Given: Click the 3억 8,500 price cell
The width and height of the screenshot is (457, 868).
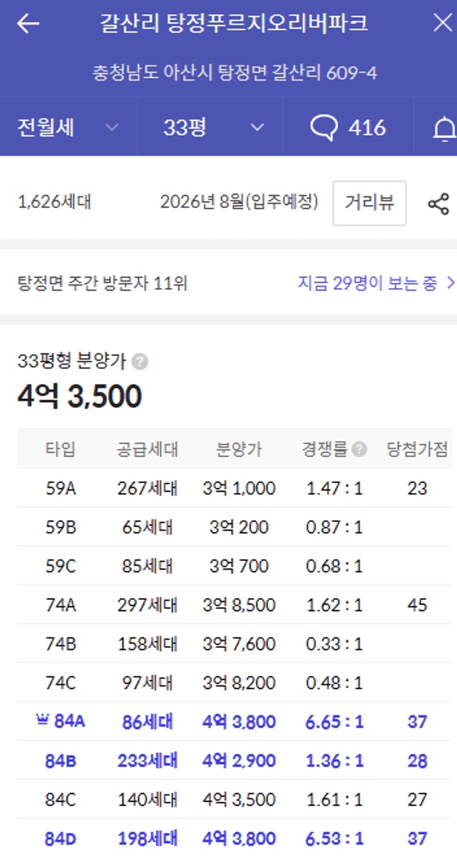Looking at the screenshot, I should click(239, 605).
